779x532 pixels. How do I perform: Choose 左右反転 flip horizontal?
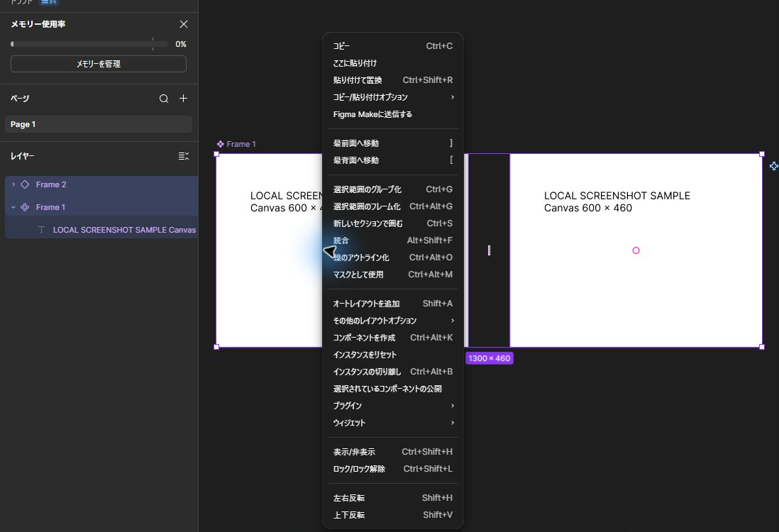coord(393,498)
